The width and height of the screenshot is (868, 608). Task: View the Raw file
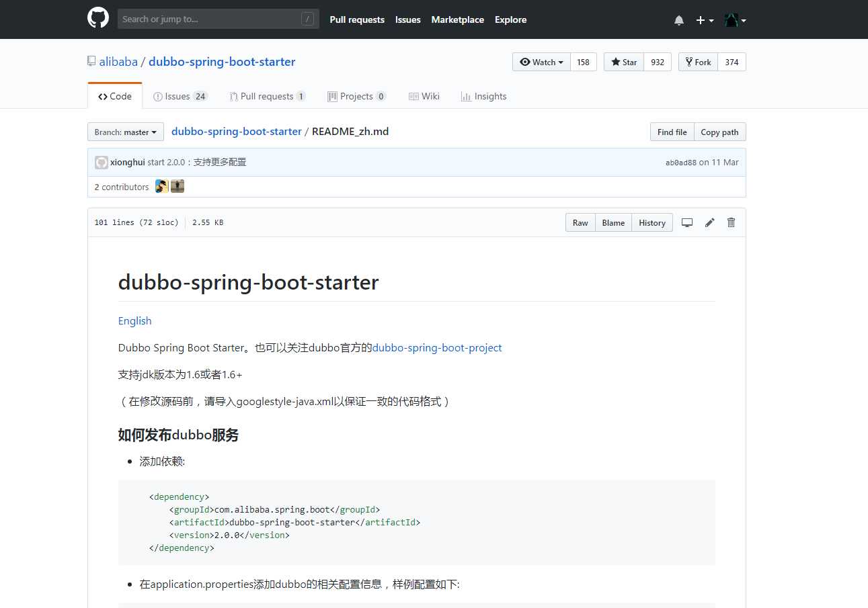coord(580,222)
